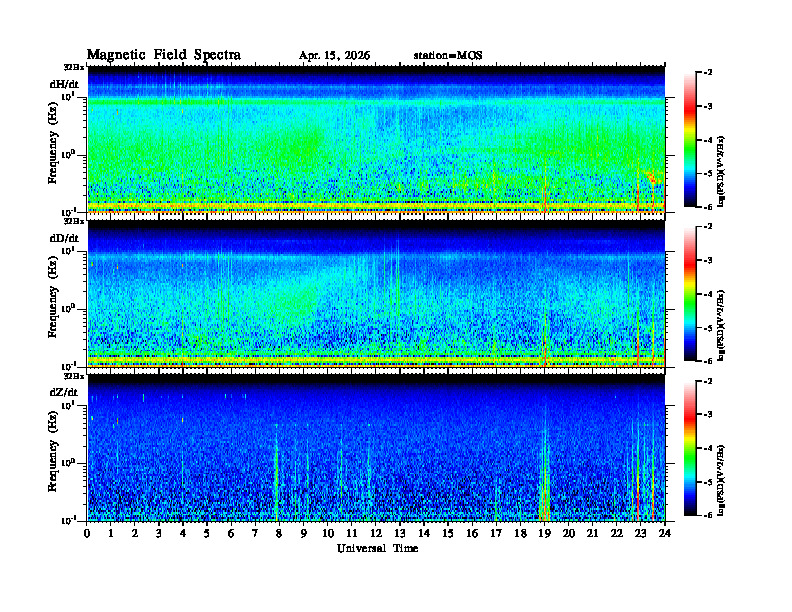Screen dimensions: 792x612
Task: Click the "32Hz" tick label of dZ/dt panel
Action: coord(74,376)
